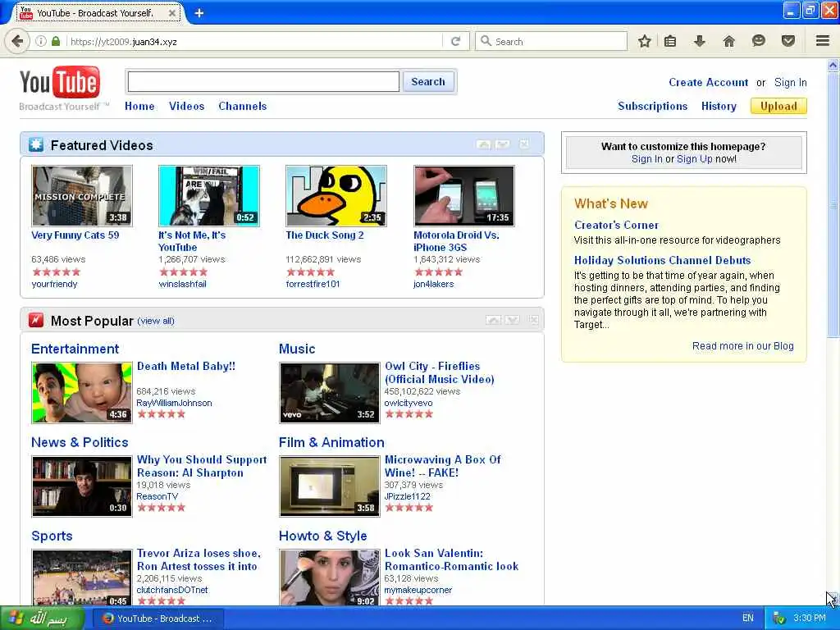Click the system tray security icon
The image size is (840, 630).
(x=780, y=619)
